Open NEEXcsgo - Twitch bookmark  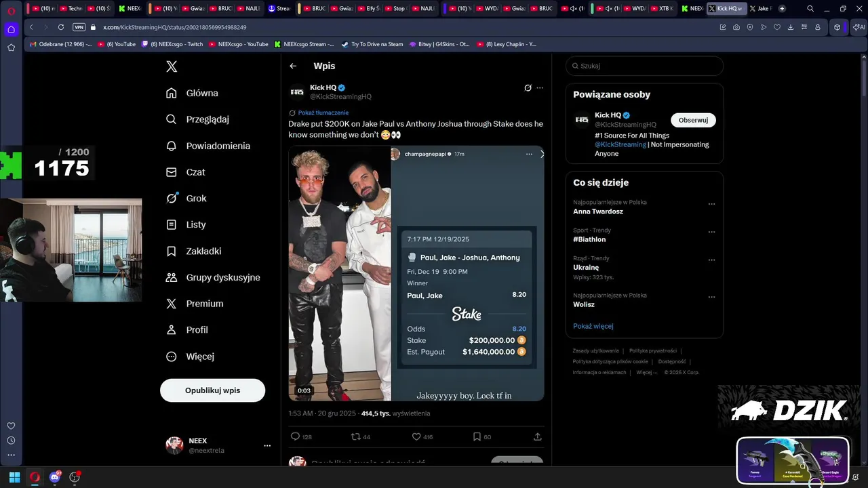(x=172, y=44)
